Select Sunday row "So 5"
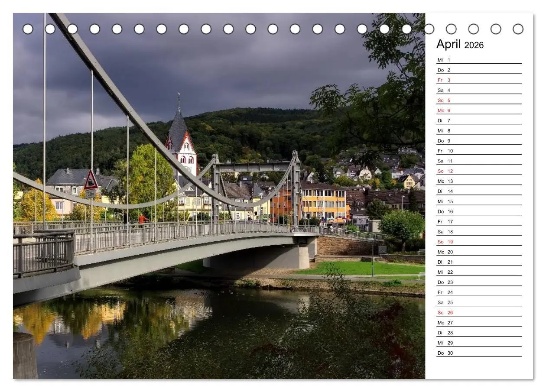This screenshot has width=546, height=392. [479, 100]
